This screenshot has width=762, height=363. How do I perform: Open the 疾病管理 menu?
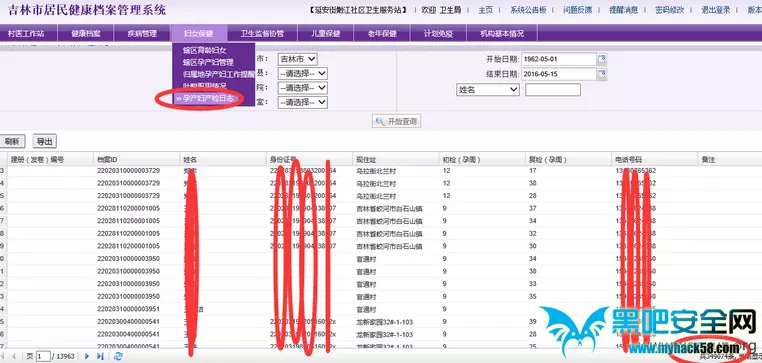tap(142, 34)
